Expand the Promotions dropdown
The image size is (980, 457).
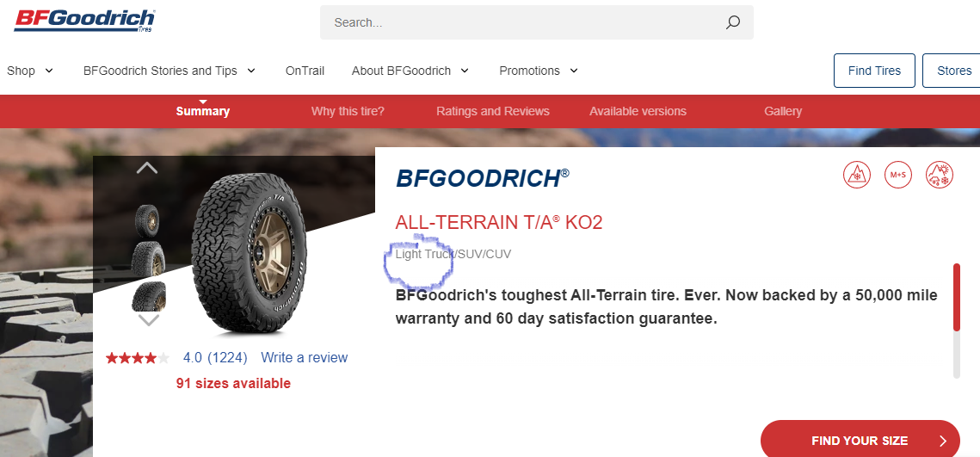[539, 71]
